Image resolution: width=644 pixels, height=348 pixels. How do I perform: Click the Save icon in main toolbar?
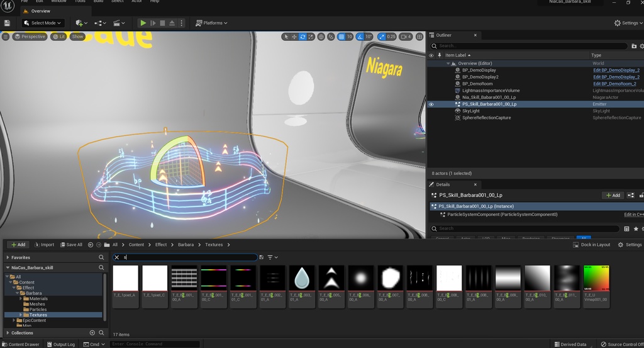(x=7, y=23)
